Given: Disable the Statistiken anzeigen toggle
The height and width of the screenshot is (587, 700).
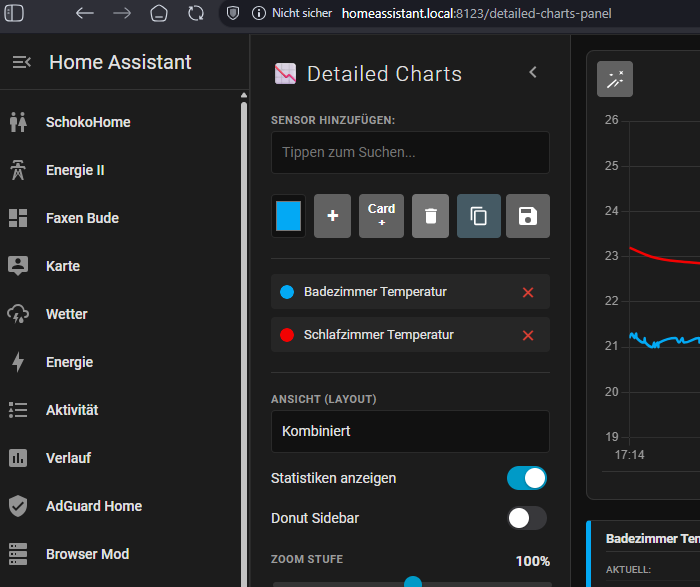Looking at the screenshot, I should pos(527,478).
